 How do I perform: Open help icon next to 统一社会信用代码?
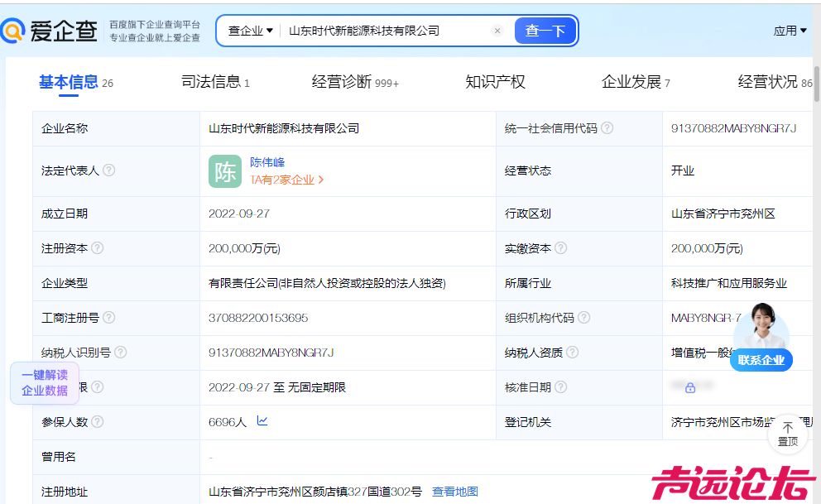tap(607, 128)
